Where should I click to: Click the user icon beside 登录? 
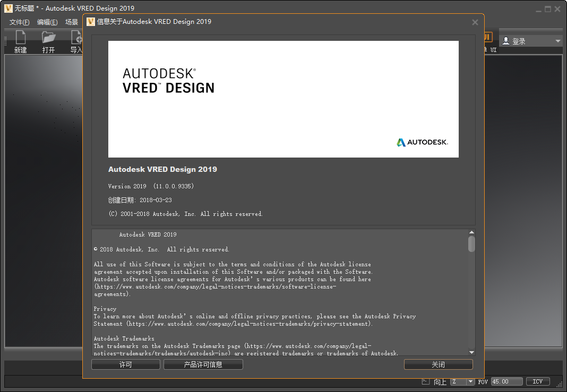pos(506,41)
